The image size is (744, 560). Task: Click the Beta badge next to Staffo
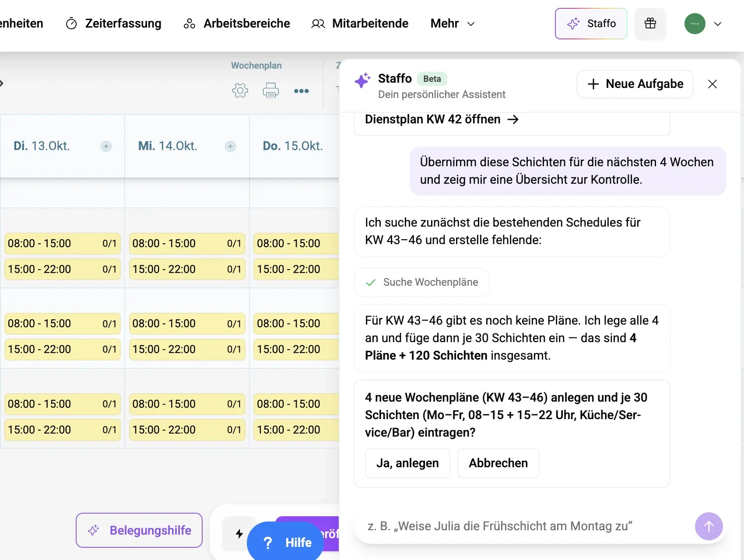[x=432, y=79]
